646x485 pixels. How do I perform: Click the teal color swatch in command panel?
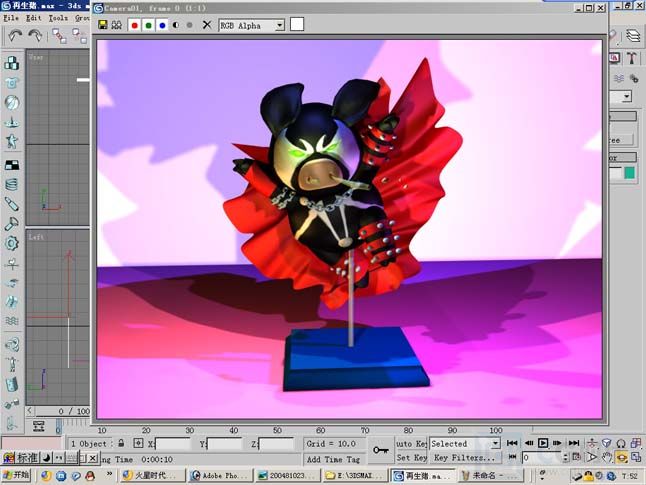point(630,173)
